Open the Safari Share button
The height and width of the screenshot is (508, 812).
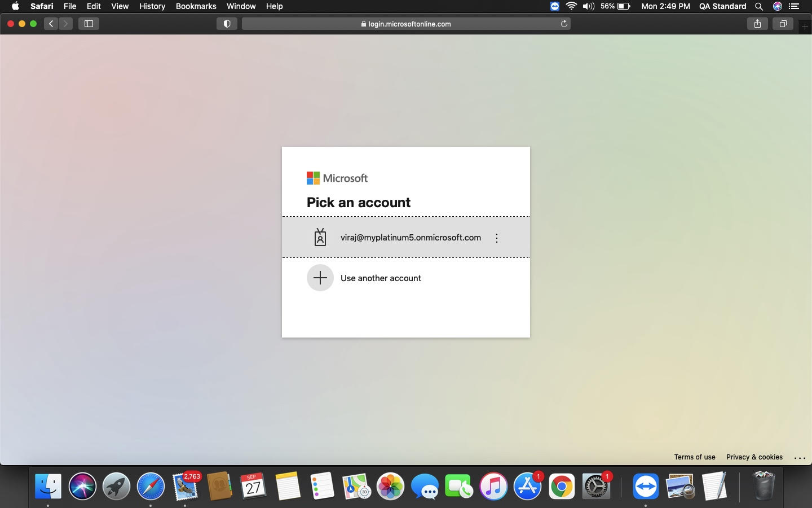pyautogui.click(x=757, y=24)
